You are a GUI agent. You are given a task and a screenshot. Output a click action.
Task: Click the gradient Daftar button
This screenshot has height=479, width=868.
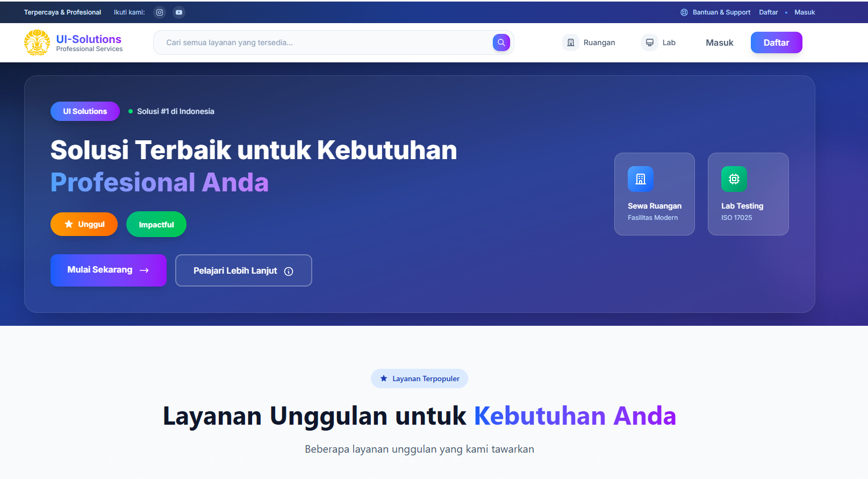pyautogui.click(x=777, y=42)
